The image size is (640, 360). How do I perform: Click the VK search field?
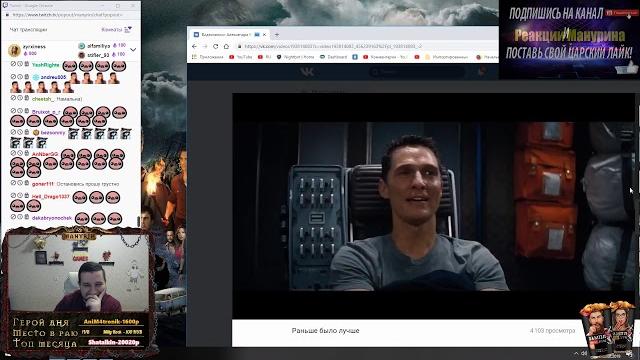tap(417, 72)
